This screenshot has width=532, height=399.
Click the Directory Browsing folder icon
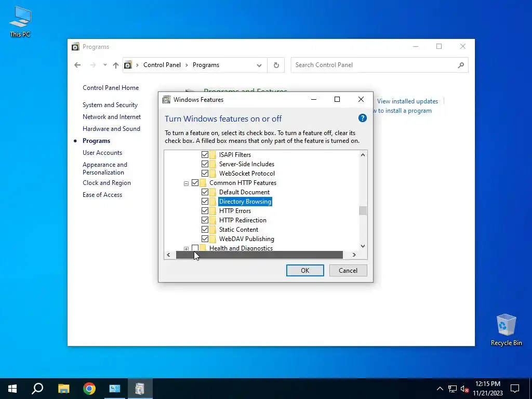[x=212, y=202]
